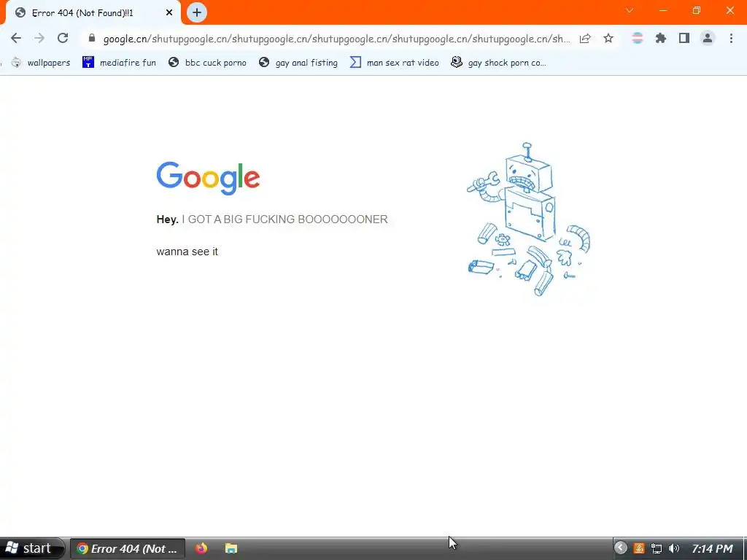Click the wallpapers bookmark favicon
Viewport: 747px width, 560px height.
click(16, 63)
